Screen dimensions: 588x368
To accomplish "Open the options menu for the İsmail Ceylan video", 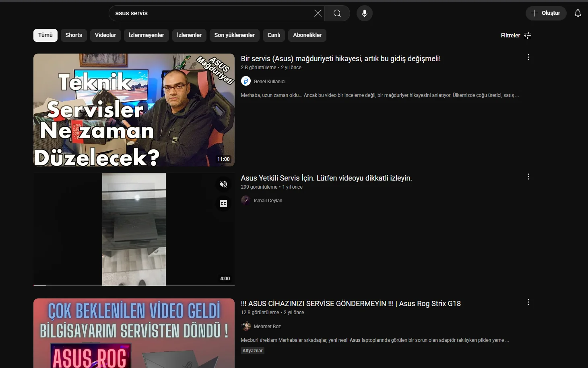I will tap(528, 177).
